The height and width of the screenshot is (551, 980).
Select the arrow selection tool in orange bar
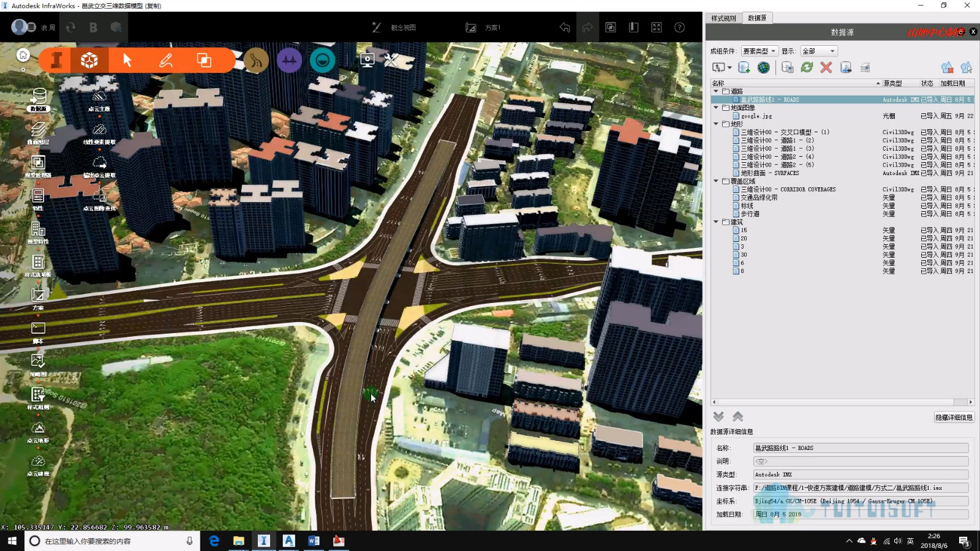click(127, 60)
